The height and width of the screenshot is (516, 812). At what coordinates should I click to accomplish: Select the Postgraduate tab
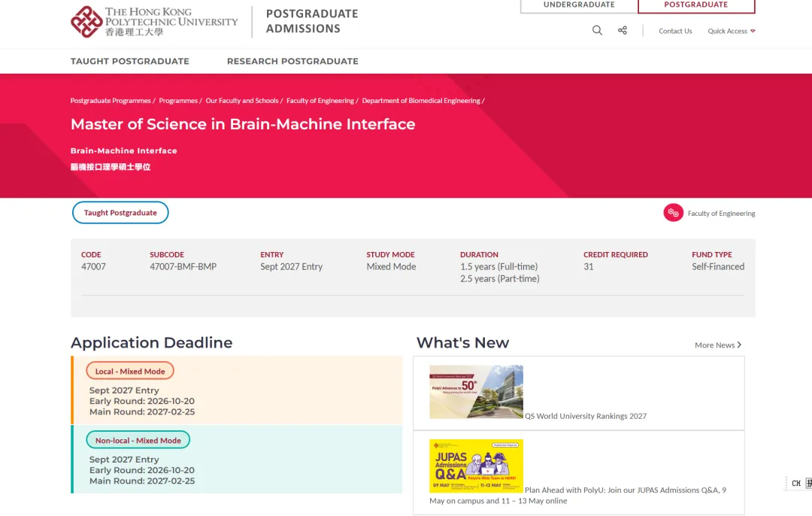point(696,5)
